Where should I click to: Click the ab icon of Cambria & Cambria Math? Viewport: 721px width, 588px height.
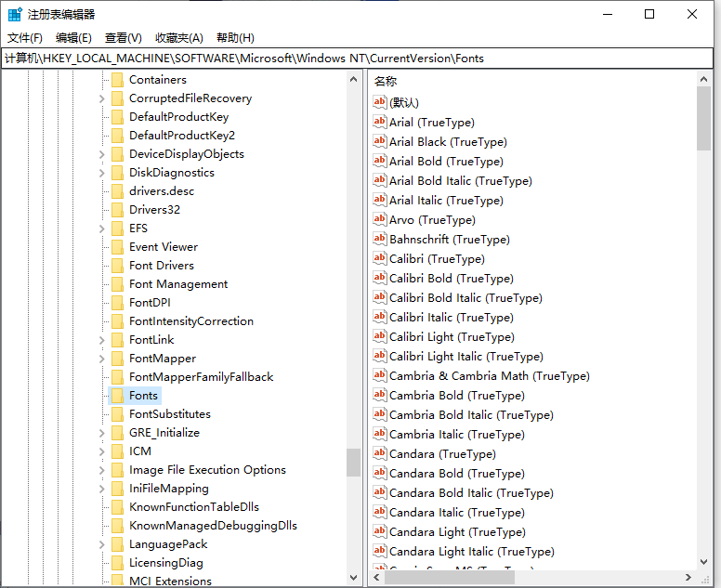379,375
